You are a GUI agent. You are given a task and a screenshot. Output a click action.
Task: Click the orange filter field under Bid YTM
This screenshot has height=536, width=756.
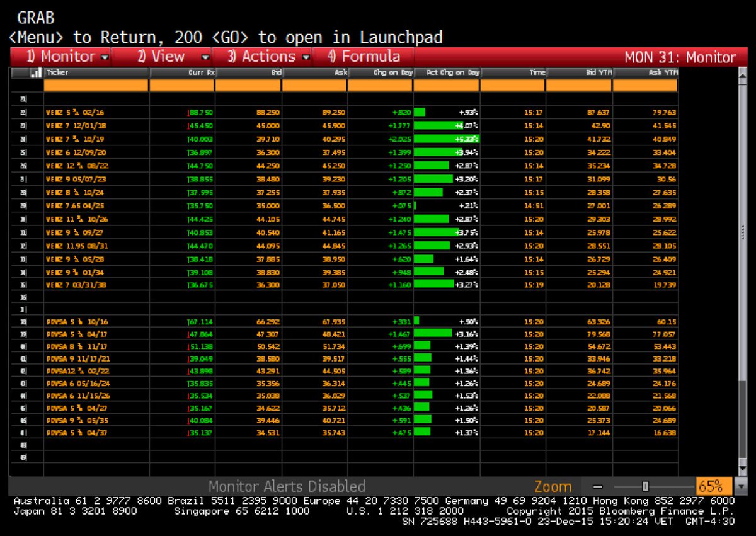(579, 85)
